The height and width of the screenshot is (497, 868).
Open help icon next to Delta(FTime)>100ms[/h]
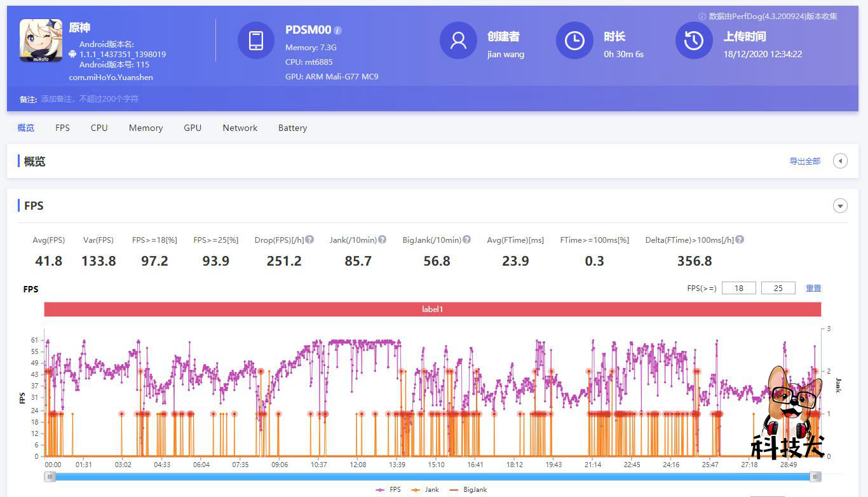[x=740, y=240]
